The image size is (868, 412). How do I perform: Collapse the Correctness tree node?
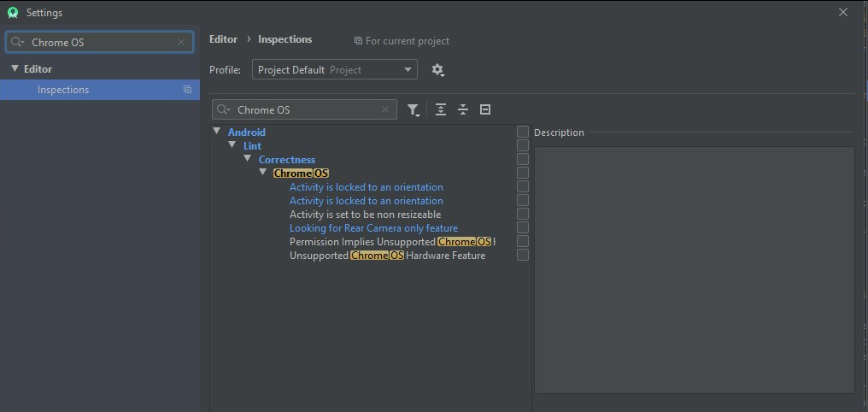coord(248,159)
